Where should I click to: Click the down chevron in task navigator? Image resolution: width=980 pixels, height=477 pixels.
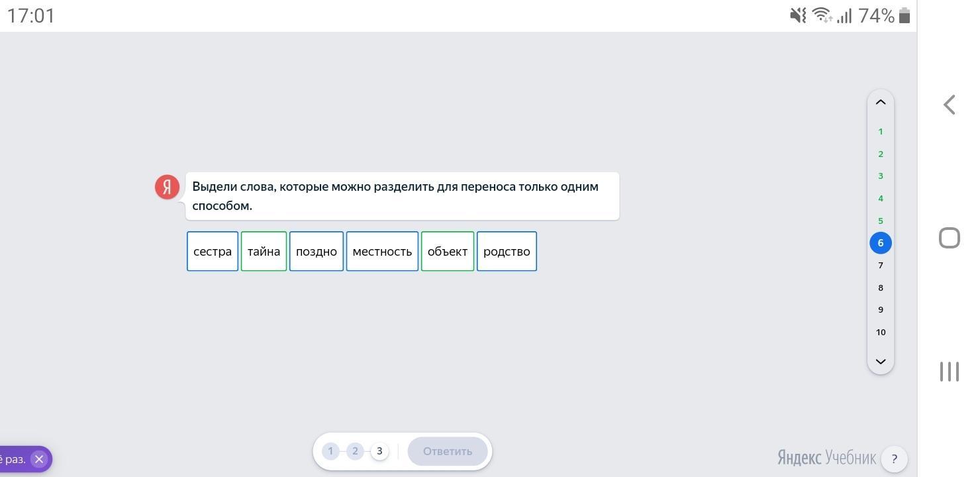point(881,361)
